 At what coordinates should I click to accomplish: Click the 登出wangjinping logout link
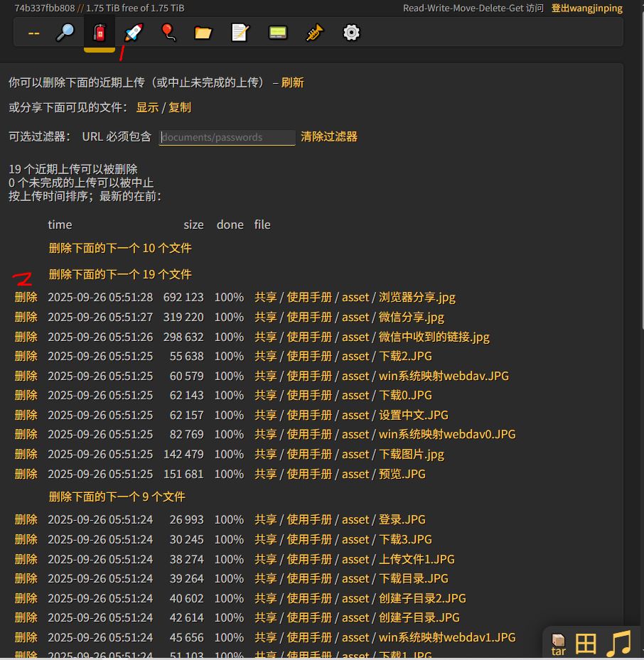coord(586,9)
